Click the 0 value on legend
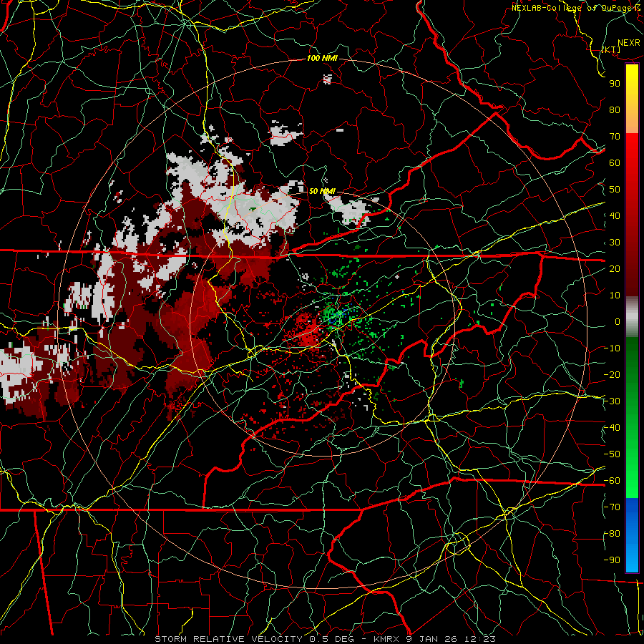Image resolution: width=644 pixels, height=644 pixels. tap(618, 322)
